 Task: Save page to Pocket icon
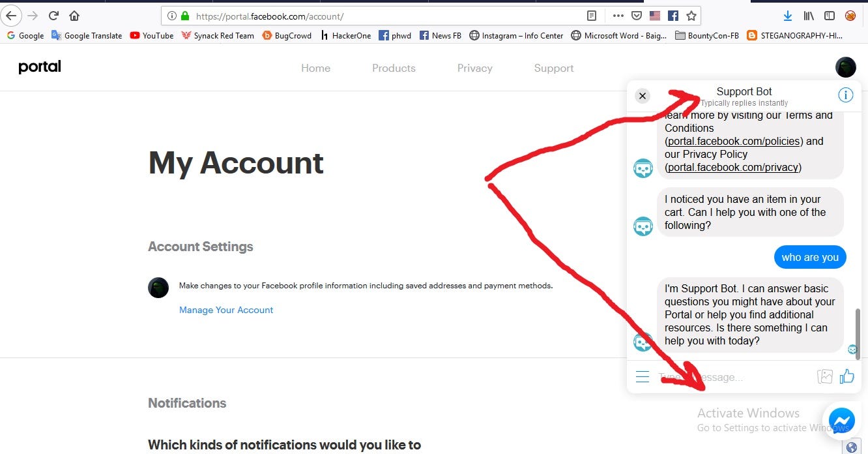point(637,16)
